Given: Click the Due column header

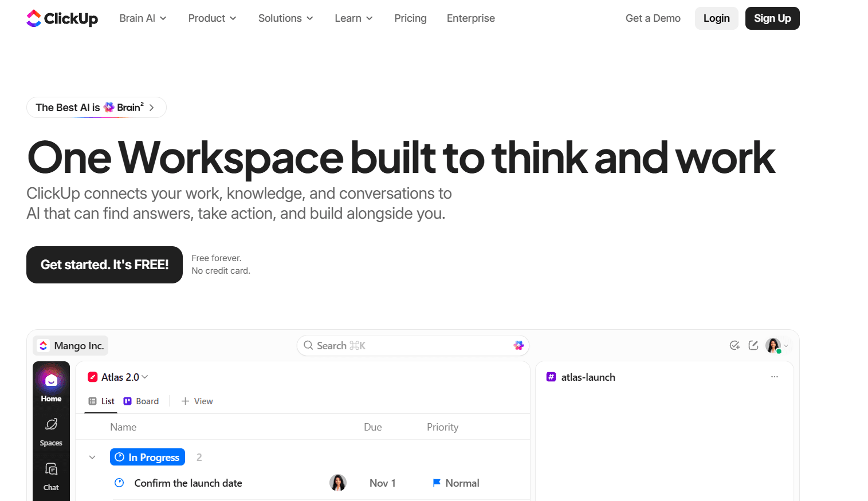Looking at the screenshot, I should [x=372, y=427].
